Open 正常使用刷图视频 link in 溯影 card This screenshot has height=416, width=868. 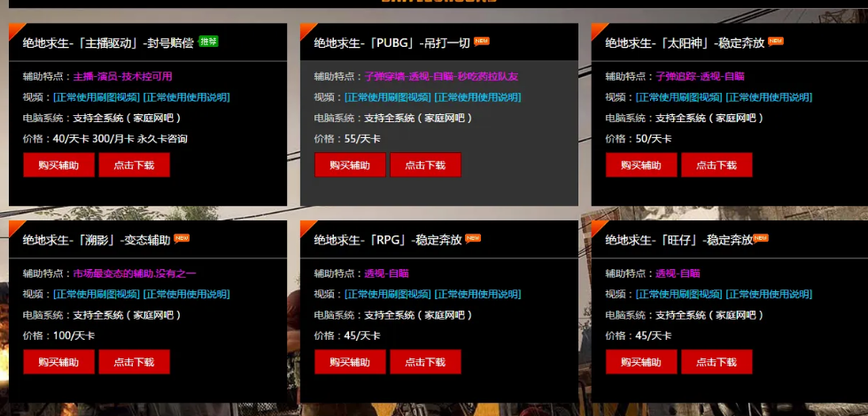97,294
